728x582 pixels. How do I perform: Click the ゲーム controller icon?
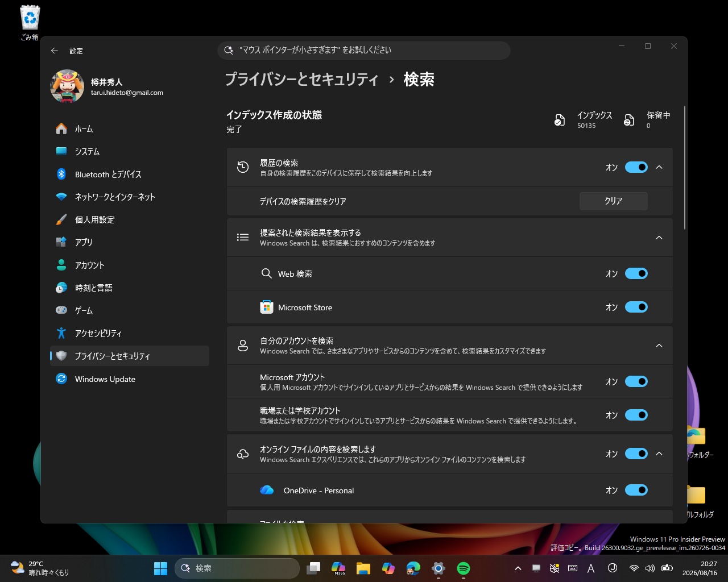pyautogui.click(x=61, y=310)
